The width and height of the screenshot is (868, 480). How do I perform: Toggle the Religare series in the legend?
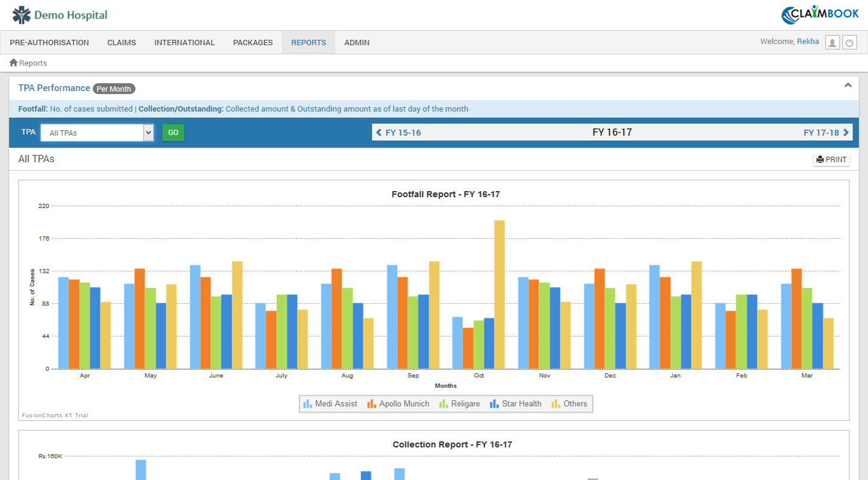pos(465,403)
